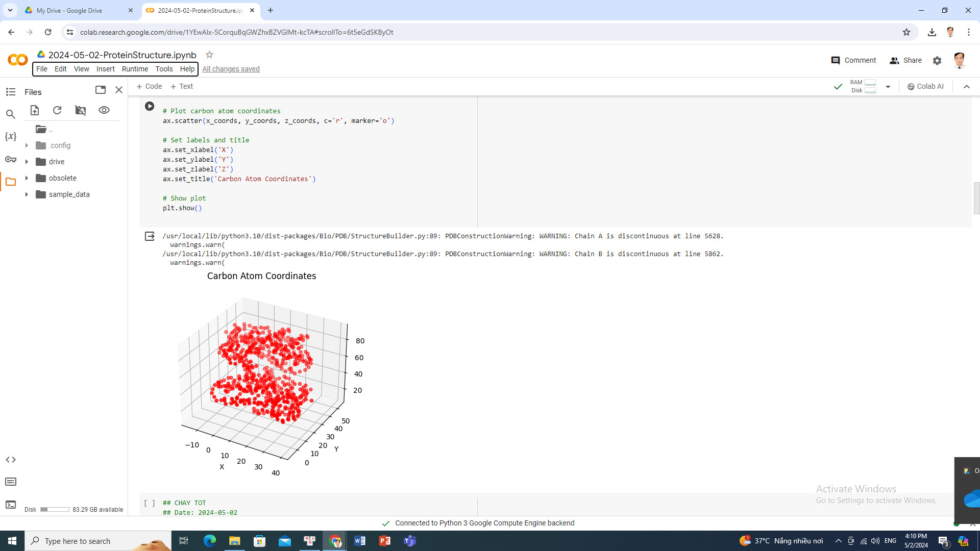980x551 pixels.
Task: Open RAM Disk connection dropdown arrow
Action: [x=888, y=87]
